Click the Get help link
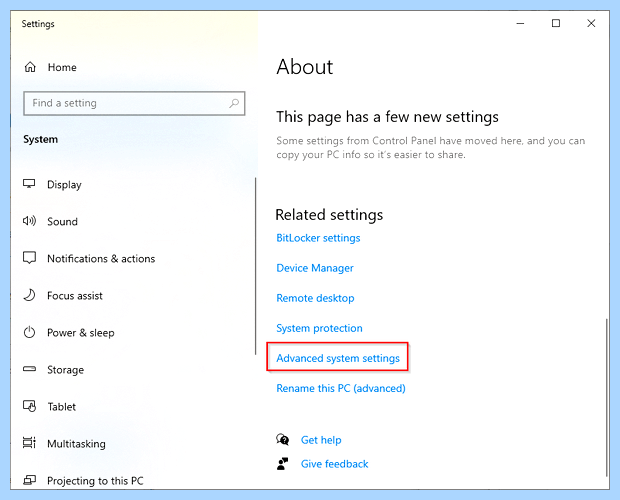 coord(321,440)
